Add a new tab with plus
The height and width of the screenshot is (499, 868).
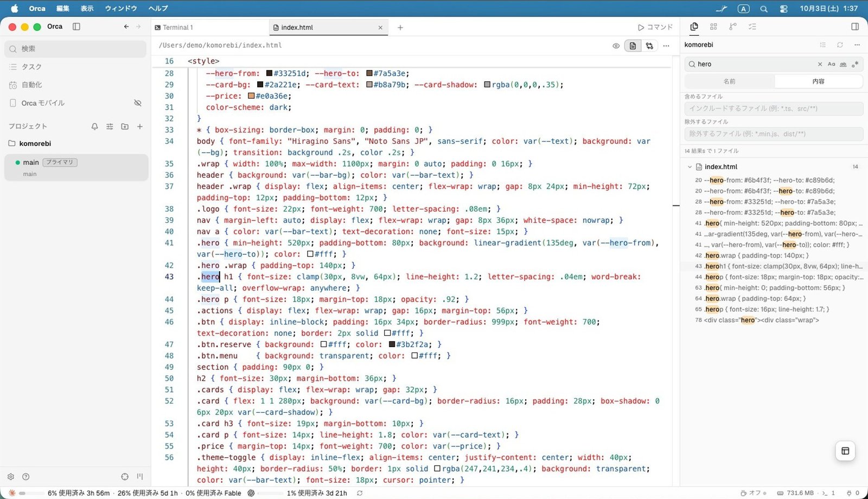point(400,28)
